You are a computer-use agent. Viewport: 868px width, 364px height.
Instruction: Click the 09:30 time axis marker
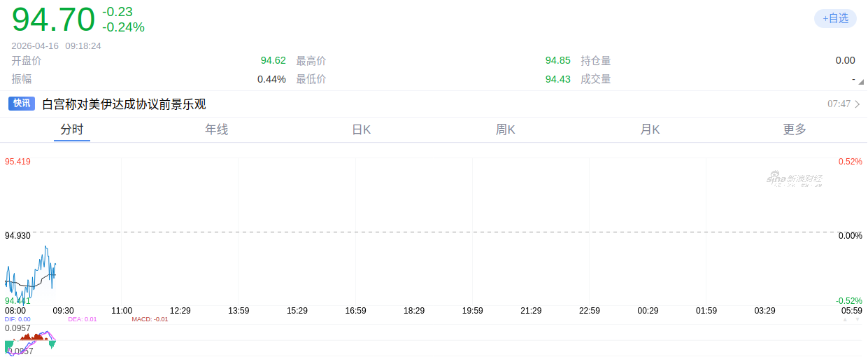point(64,310)
